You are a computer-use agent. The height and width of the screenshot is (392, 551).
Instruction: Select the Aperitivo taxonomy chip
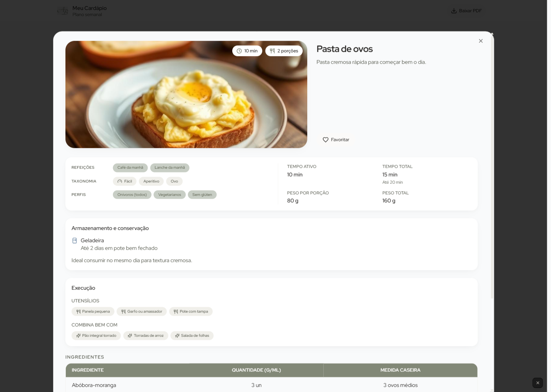coord(151,181)
